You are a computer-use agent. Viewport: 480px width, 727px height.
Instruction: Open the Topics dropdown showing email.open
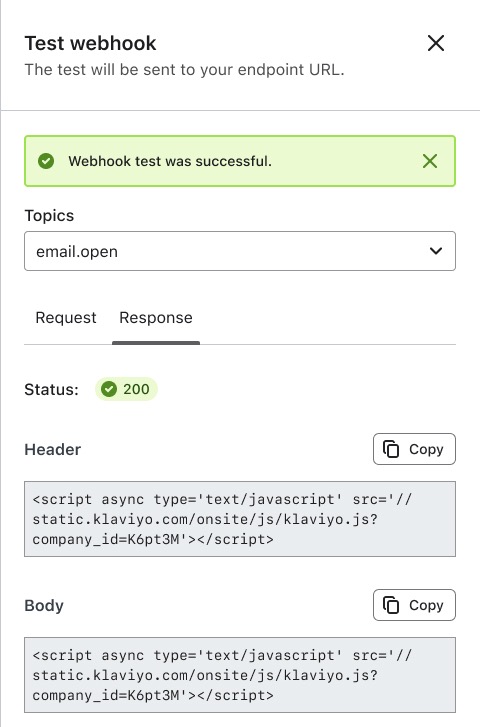pos(240,251)
